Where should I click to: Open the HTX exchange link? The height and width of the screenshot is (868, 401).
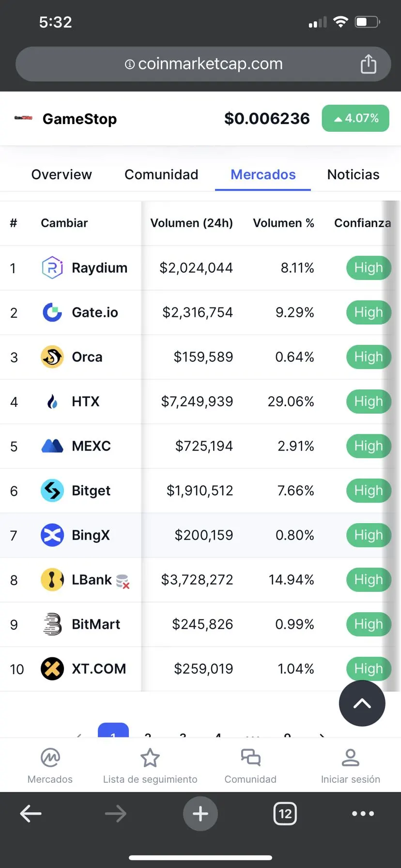[x=86, y=402]
